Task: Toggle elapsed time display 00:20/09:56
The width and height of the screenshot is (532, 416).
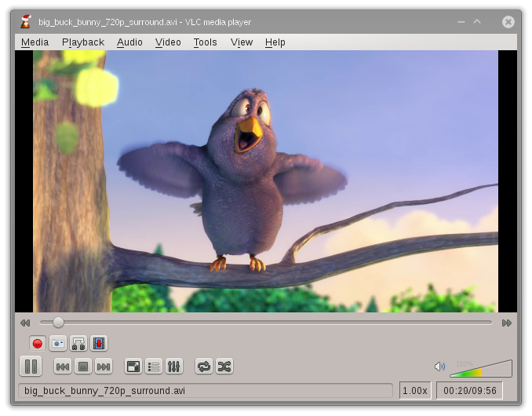Action: click(x=469, y=391)
